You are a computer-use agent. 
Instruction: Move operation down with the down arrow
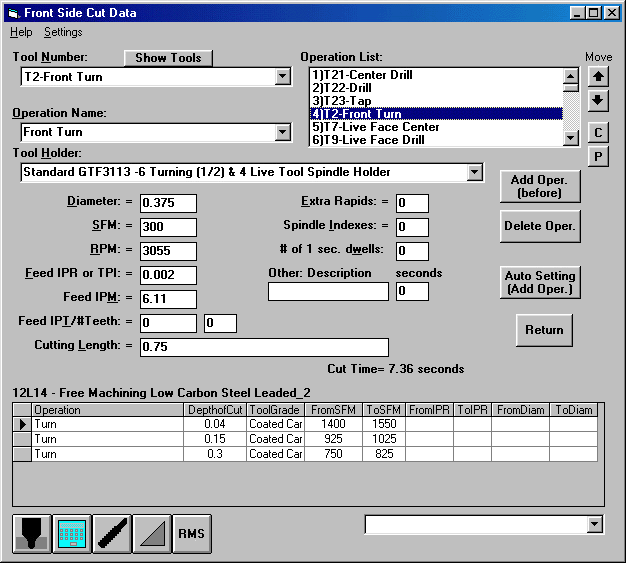597,100
